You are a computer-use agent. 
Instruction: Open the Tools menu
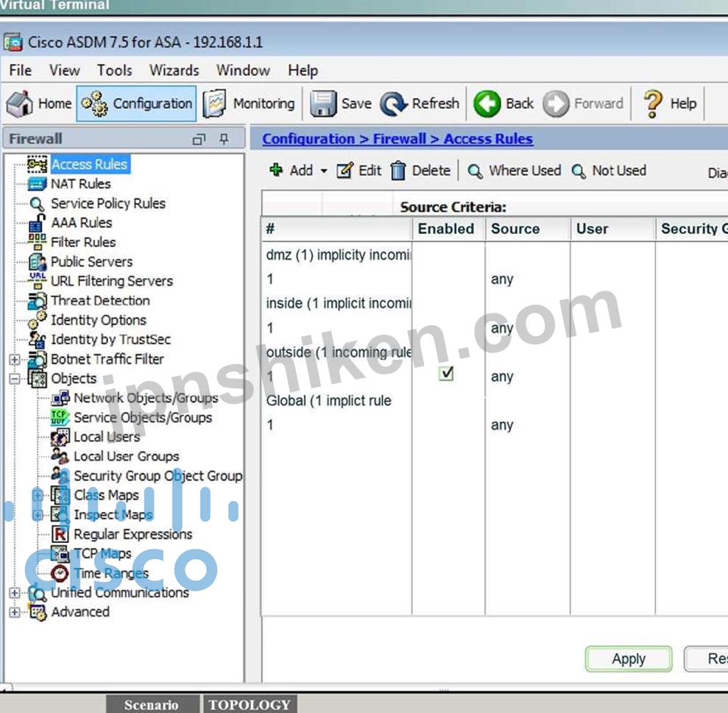tap(115, 71)
